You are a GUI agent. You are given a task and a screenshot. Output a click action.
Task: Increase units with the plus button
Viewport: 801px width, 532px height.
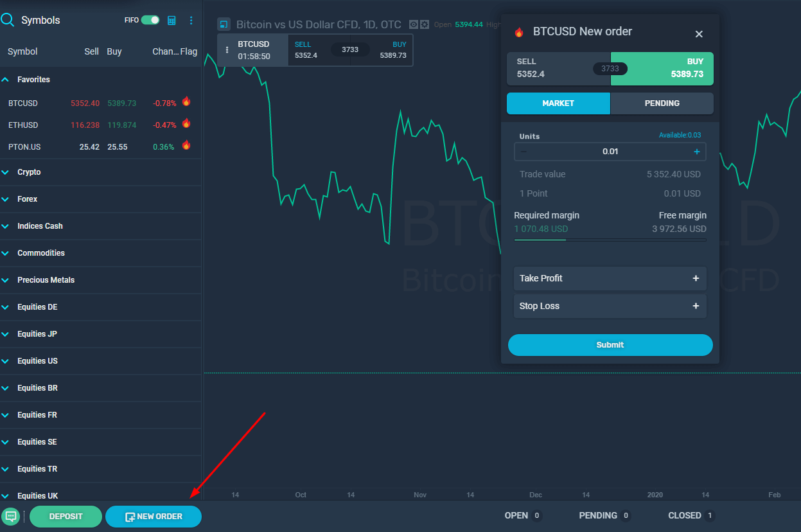click(x=697, y=152)
